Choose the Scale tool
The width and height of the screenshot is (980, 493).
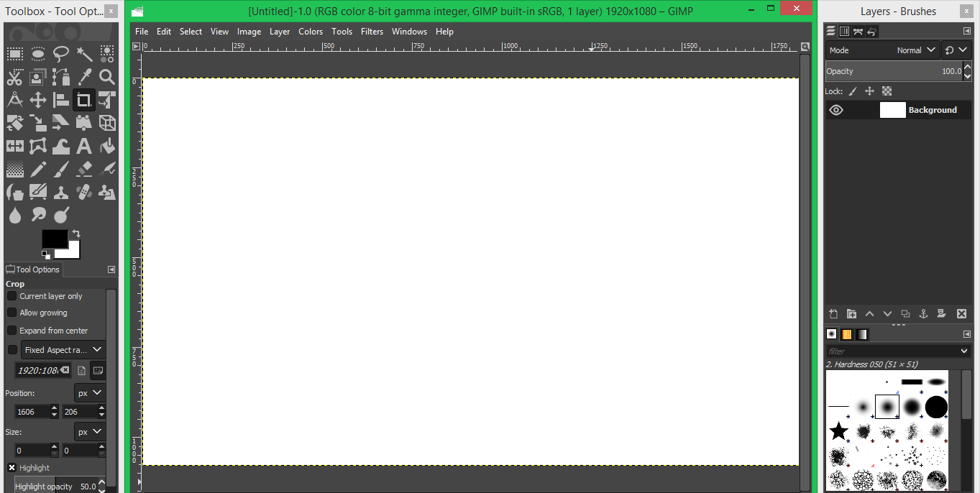[x=38, y=123]
